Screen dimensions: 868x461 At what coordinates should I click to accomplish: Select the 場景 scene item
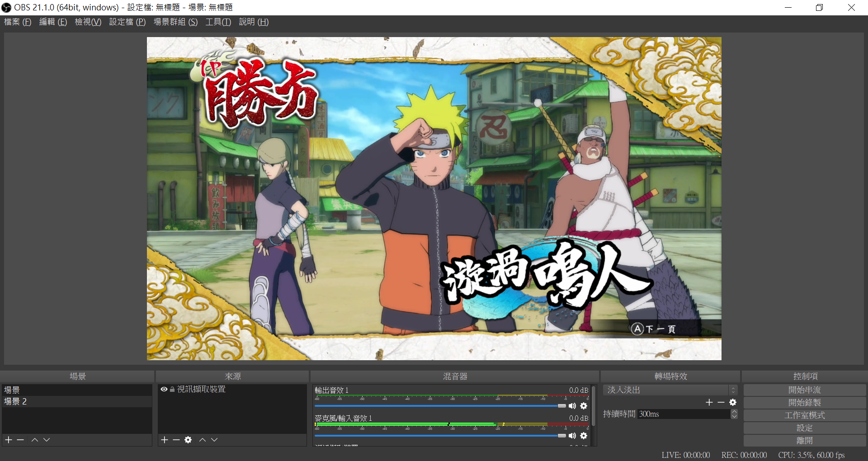pos(77,390)
